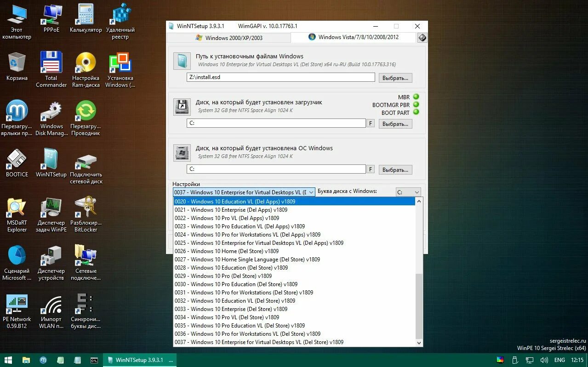Click Выбрать for the Windows install disk
The height and width of the screenshot is (367, 588).
click(x=395, y=169)
